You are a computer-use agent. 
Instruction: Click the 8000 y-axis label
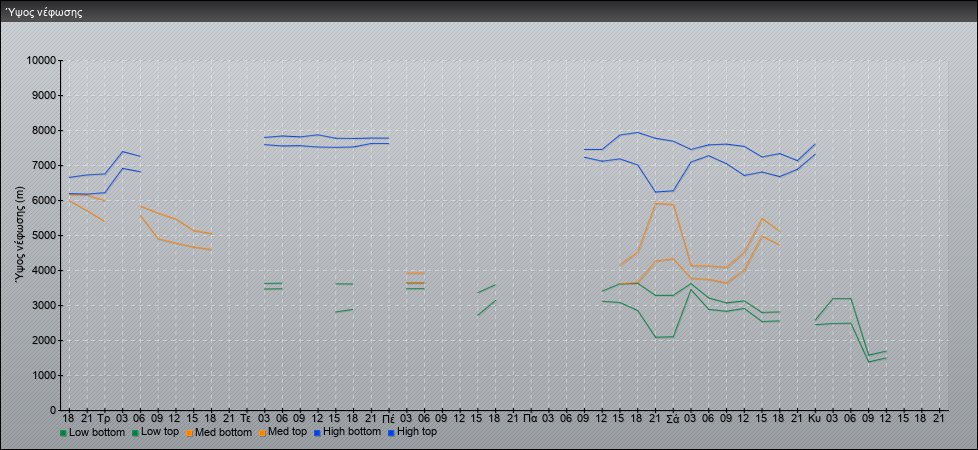tap(44, 130)
